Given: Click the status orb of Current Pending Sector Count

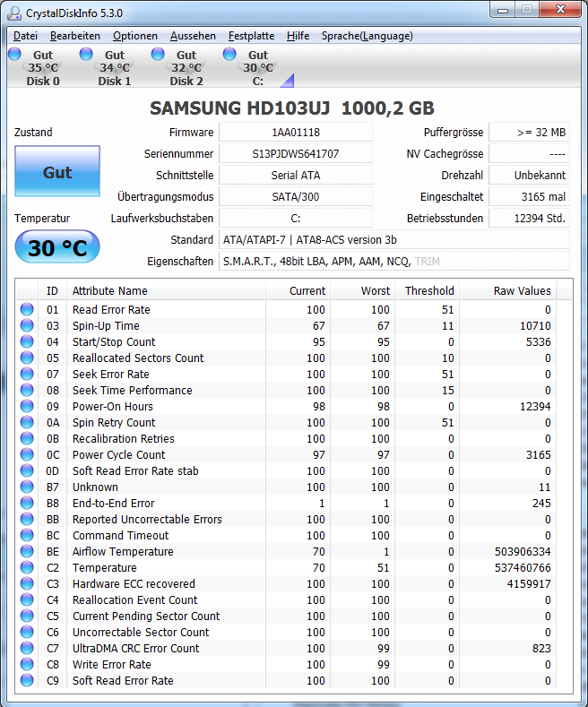Looking at the screenshot, I should tap(27, 616).
